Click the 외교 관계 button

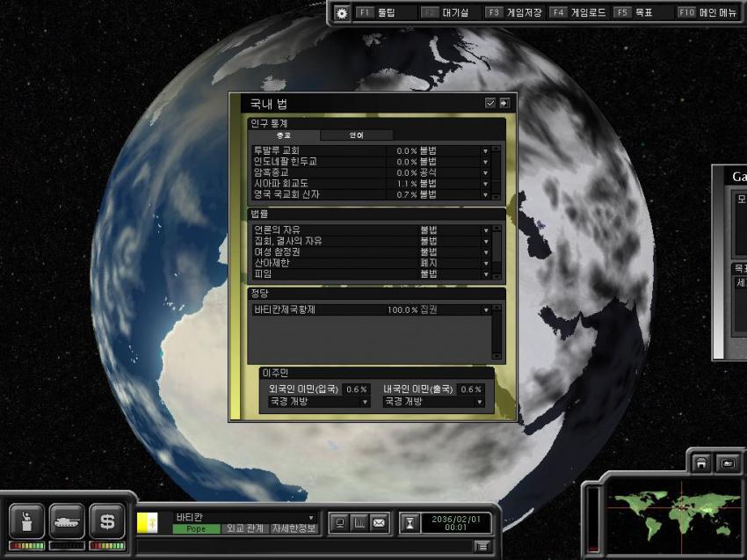(245, 528)
